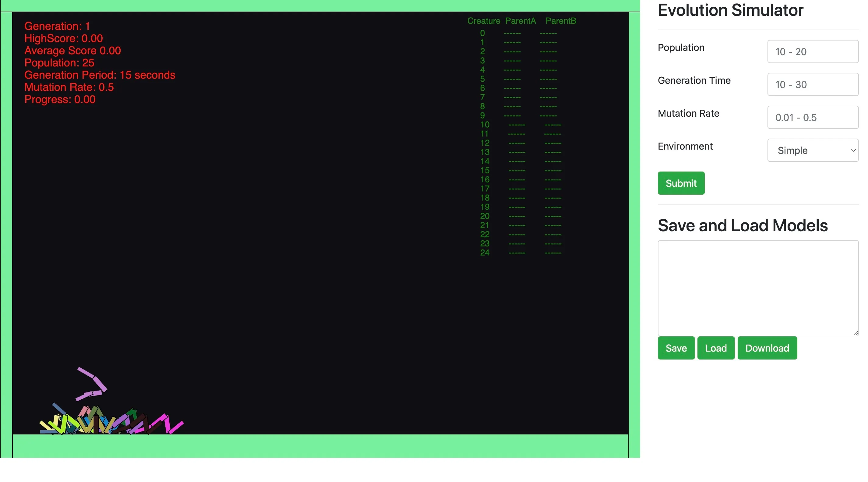Click the Mutation Rate: 0.5 status line
This screenshot has height=482, width=868.
coord(69,87)
